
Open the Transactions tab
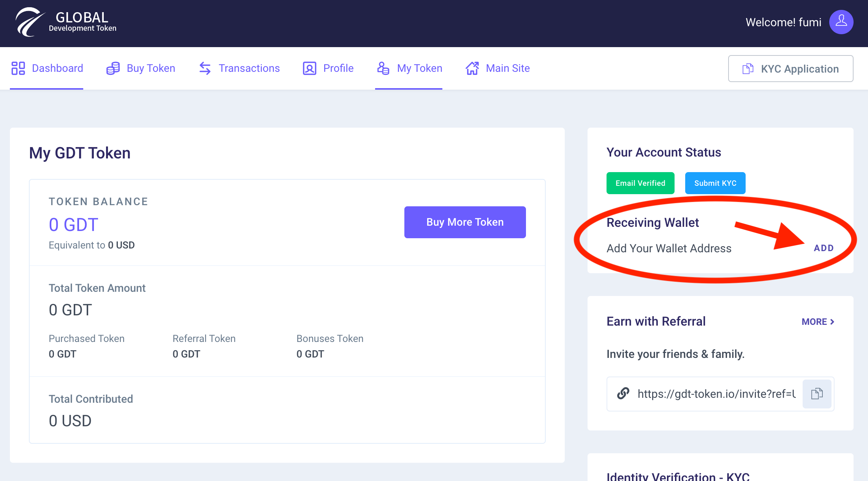[249, 68]
